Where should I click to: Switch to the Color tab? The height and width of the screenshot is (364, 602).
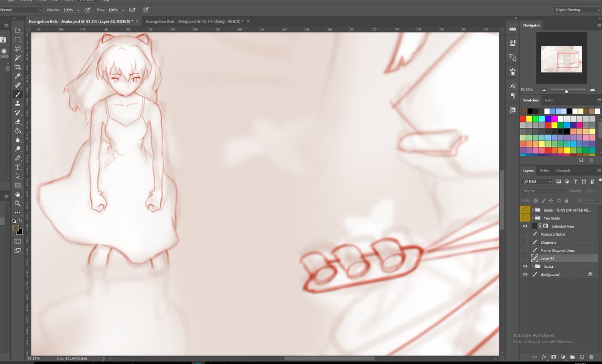click(549, 100)
